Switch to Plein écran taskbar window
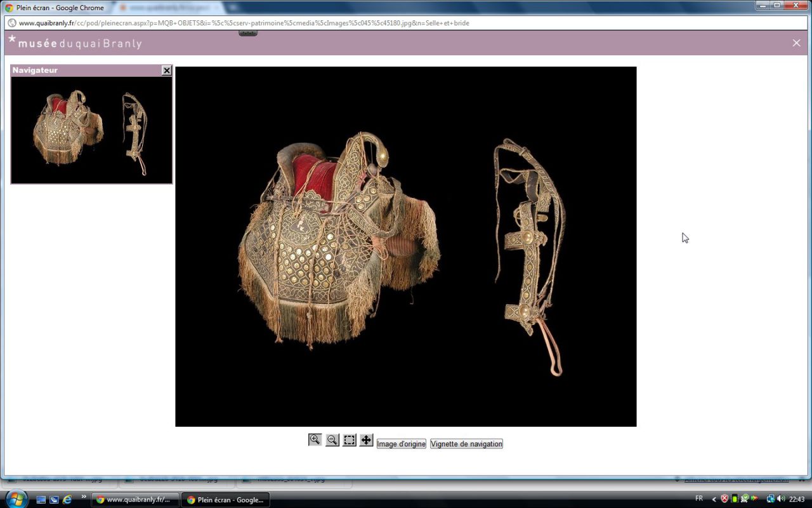 pyautogui.click(x=225, y=500)
